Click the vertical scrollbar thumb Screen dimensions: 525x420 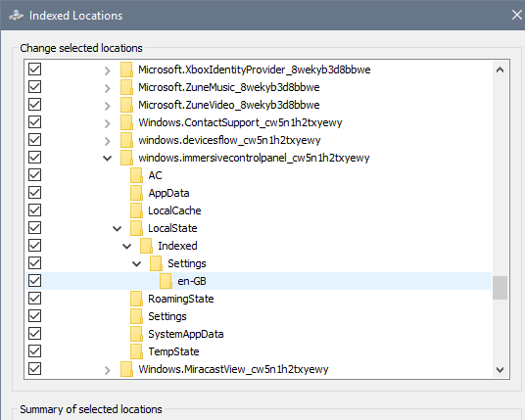[500, 288]
